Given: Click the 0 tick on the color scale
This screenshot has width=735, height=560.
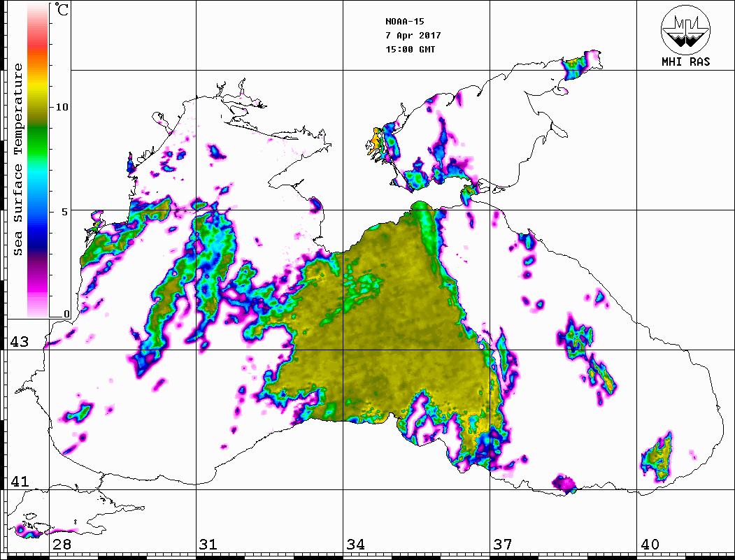Looking at the screenshot, I should coord(66,314).
